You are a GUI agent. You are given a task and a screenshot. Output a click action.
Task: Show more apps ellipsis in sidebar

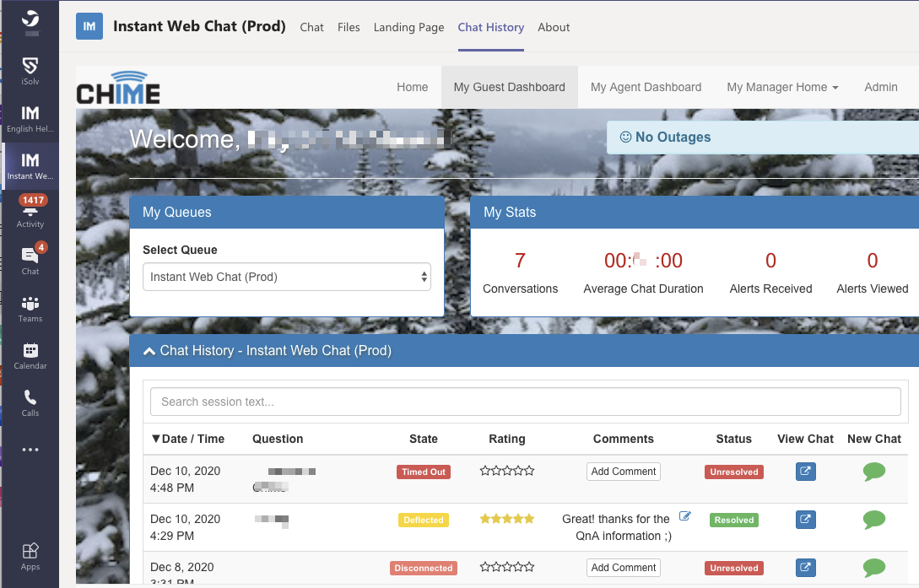point(30,450)
